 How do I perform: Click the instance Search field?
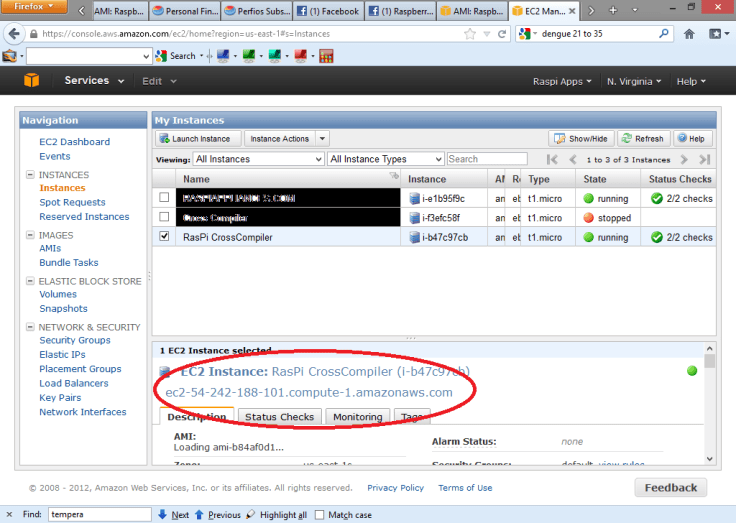[486, 159]
